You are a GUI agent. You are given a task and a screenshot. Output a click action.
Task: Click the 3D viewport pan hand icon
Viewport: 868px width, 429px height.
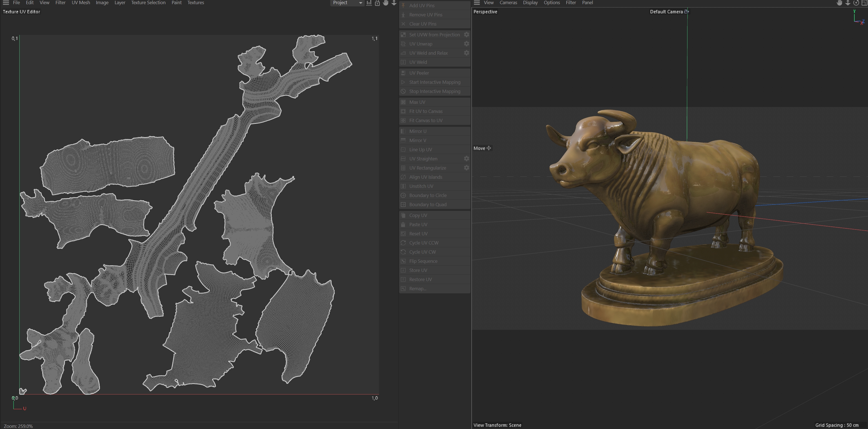(839, 3)
